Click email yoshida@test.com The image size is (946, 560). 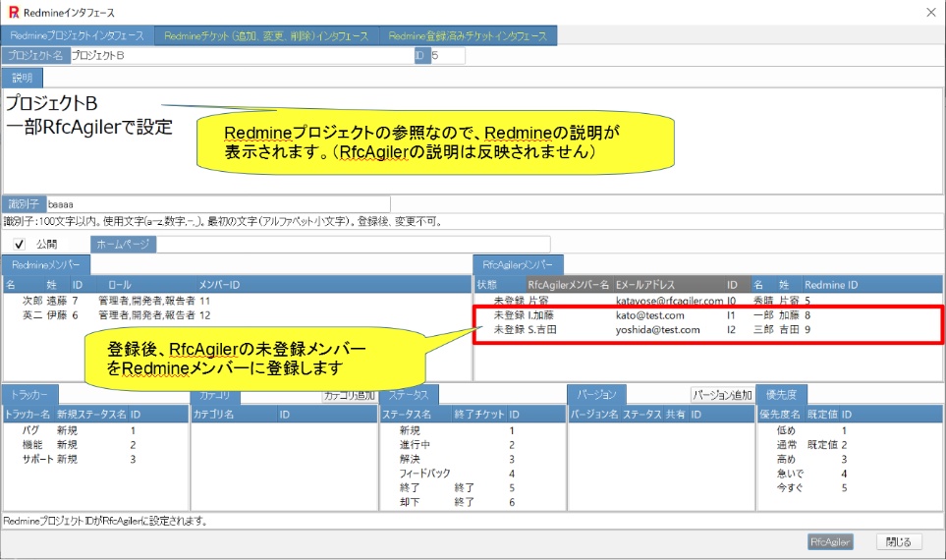coord(657,329)
